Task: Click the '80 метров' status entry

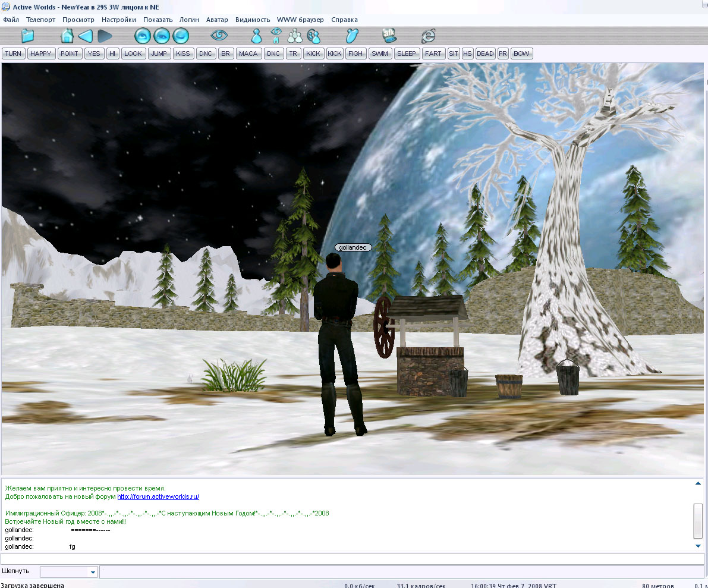Action: (x=658, y=585)
